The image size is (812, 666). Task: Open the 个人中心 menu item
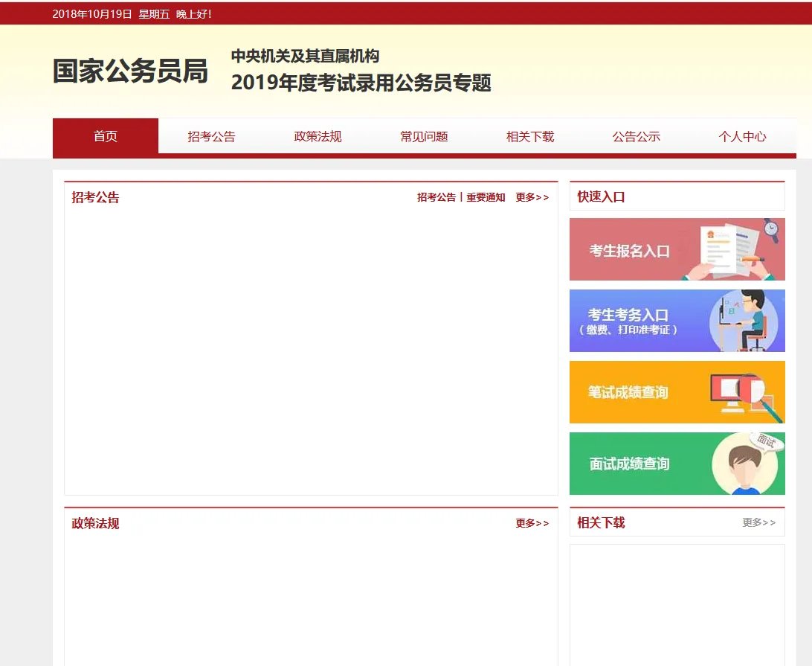742,137
